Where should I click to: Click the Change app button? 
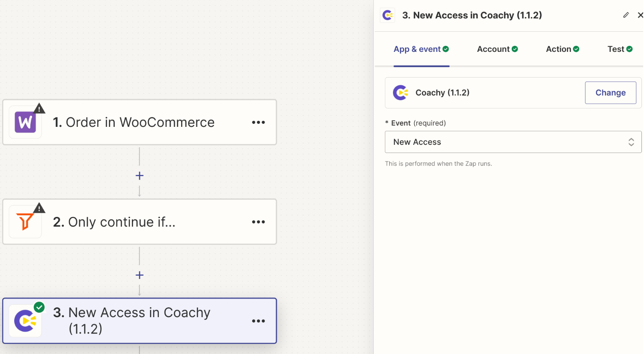(x=611, y=93)
